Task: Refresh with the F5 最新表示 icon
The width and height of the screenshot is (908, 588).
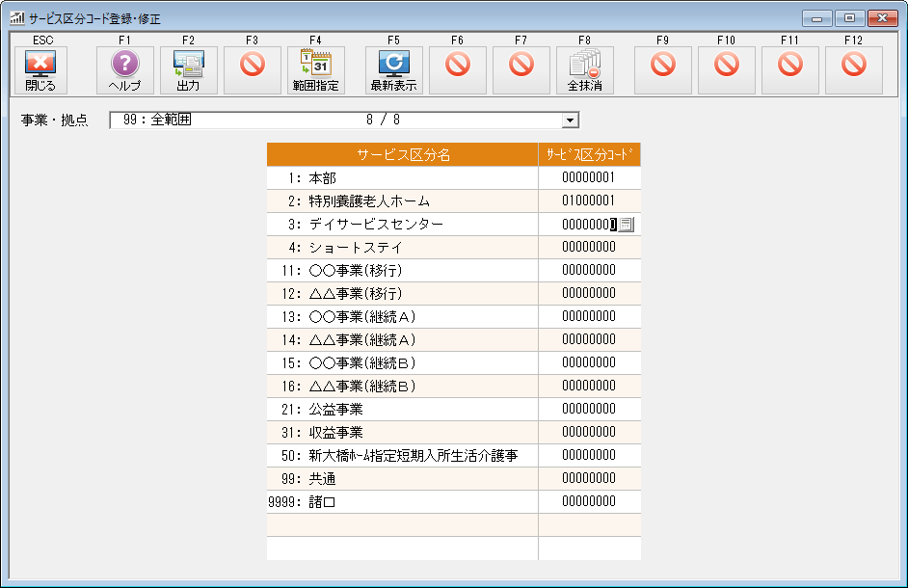Action: coord(394,70)
